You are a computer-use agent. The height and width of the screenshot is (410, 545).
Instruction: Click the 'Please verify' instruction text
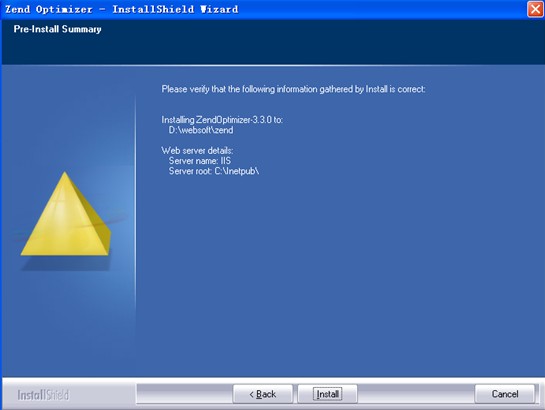(293, 89)
